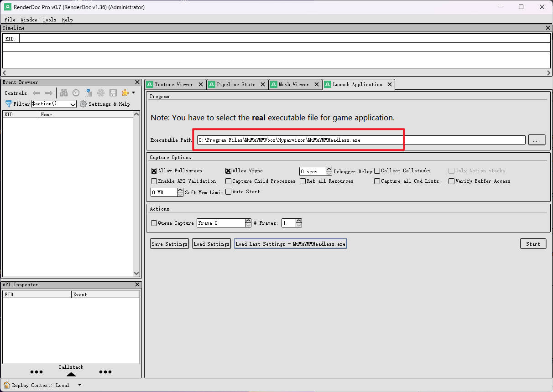Click the clock timing icon in Event Browser
The width and height of the screenshot is (553, 392).
pyautogui.click(x=76, y=93)
